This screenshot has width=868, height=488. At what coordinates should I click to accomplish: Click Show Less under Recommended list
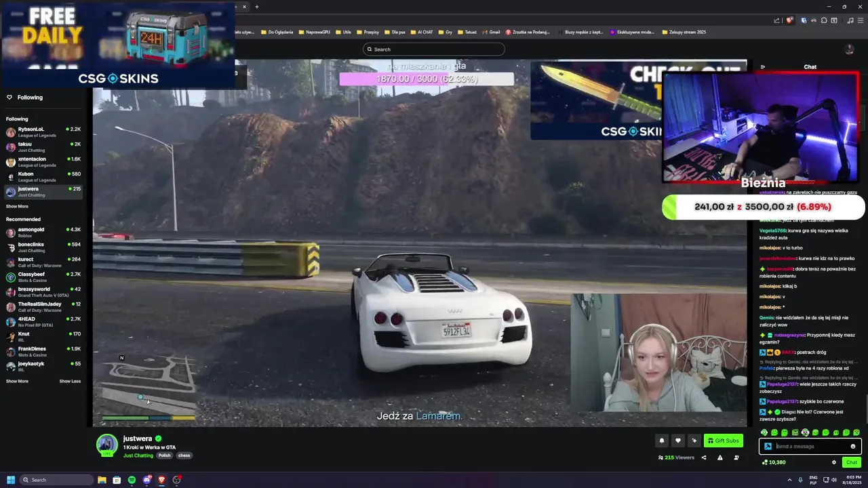click(70, 381)
